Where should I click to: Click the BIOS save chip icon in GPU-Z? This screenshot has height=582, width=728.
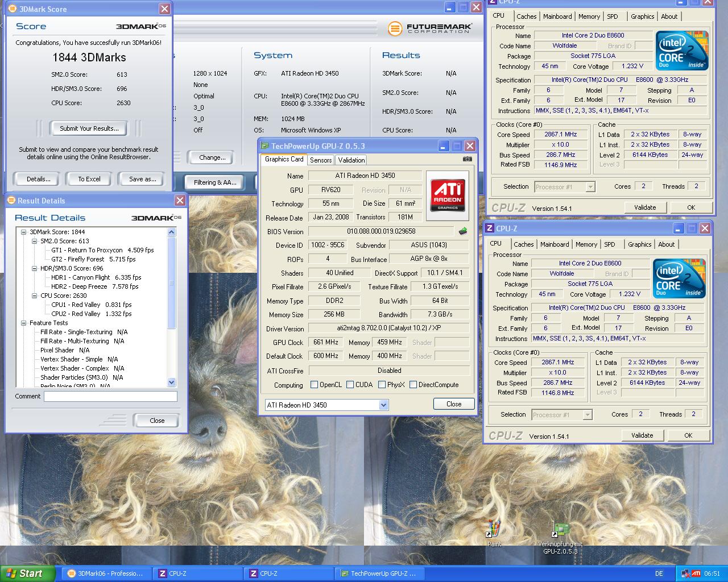pos(463,231)
